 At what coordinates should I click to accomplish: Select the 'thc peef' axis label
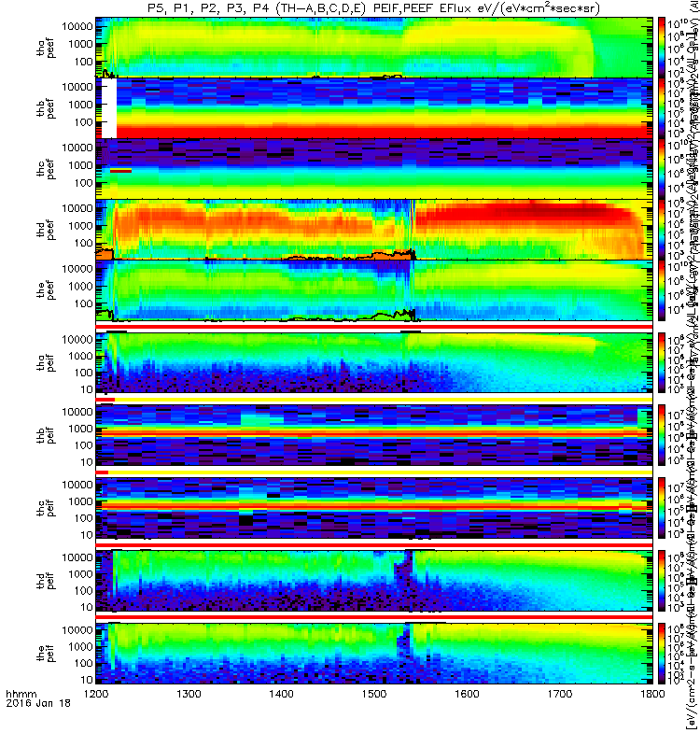(46, 169)
